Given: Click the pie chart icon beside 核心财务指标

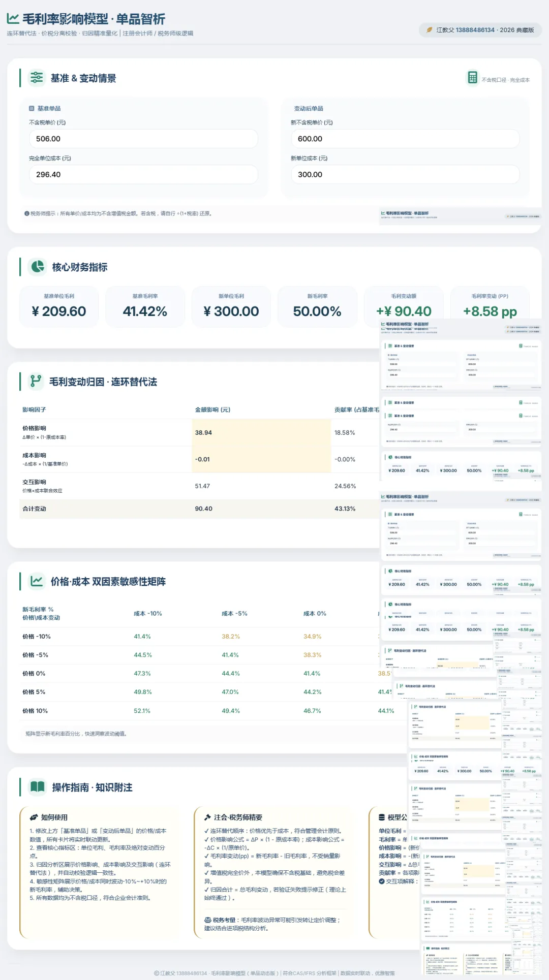Looking at the screenshot, I should (38, 267).
